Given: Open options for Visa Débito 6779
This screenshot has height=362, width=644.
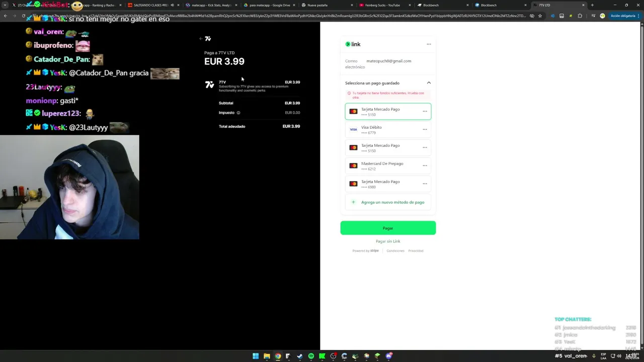Looking at the screenshot, I should pos(425,130).
